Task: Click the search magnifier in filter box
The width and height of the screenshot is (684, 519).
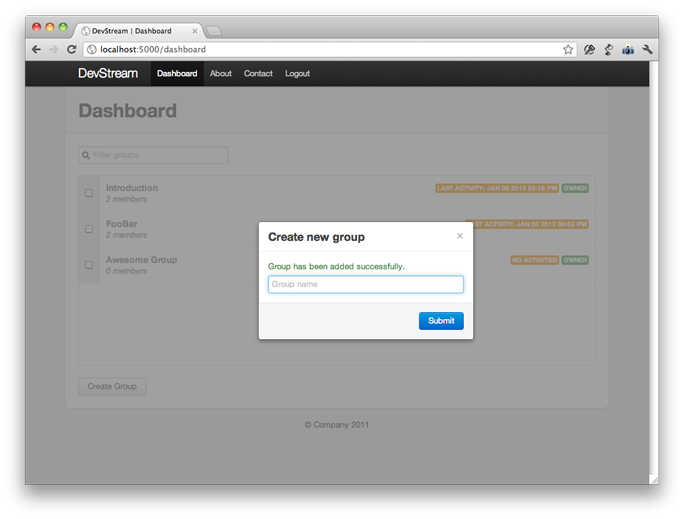Action: pos(86,155)
